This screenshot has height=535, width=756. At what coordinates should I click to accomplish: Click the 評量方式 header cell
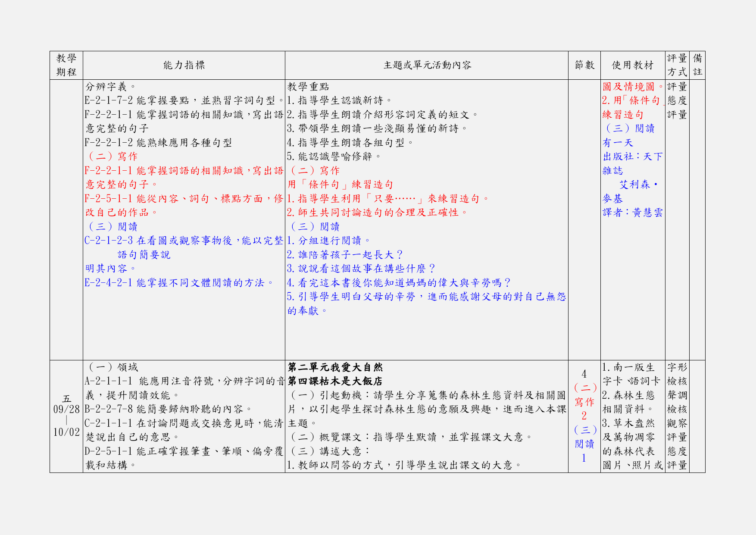click(x=677, y=65)
